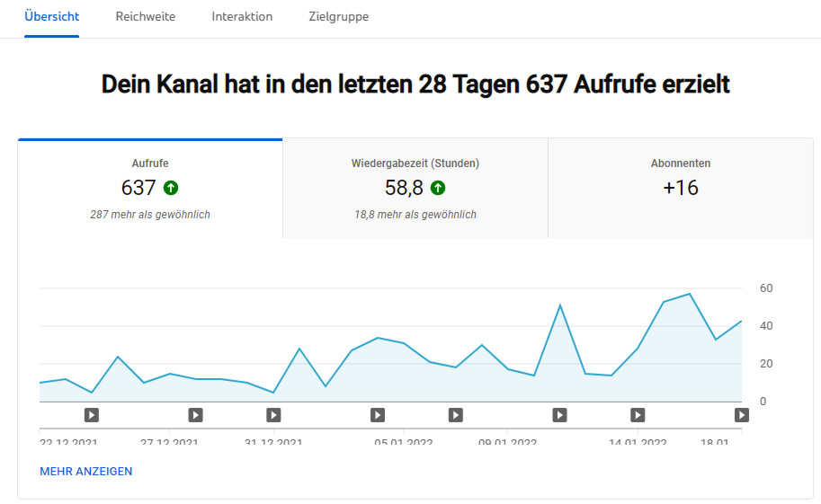Open the sixth video marker from the left

click(559, 415)
